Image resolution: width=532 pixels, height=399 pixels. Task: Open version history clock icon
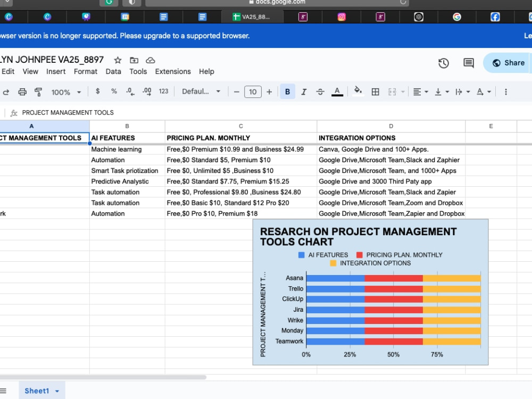pyautogui.click(x=444, y=63)
